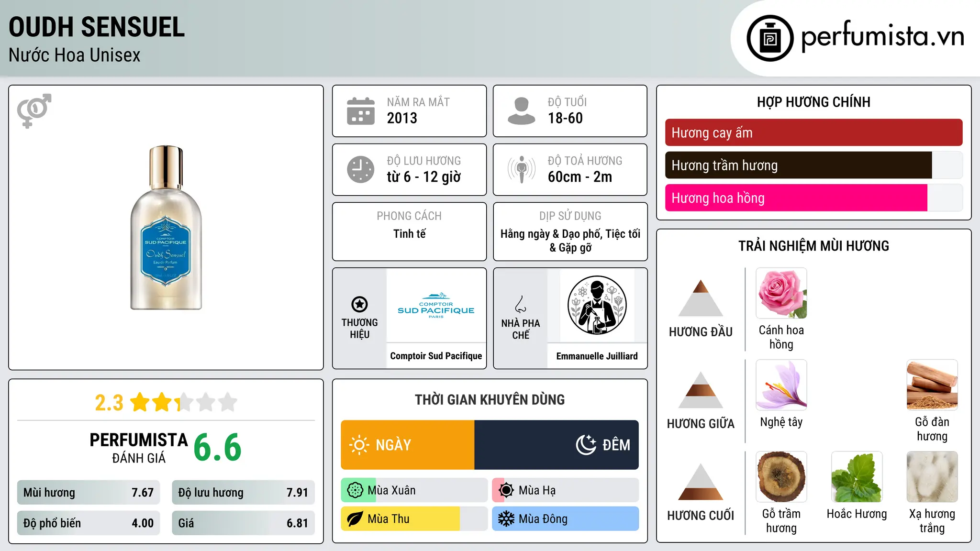Click the occasion text Hằng ngày & Dạo phố
The width and height of the screenshot is (980, 551).
550,234
